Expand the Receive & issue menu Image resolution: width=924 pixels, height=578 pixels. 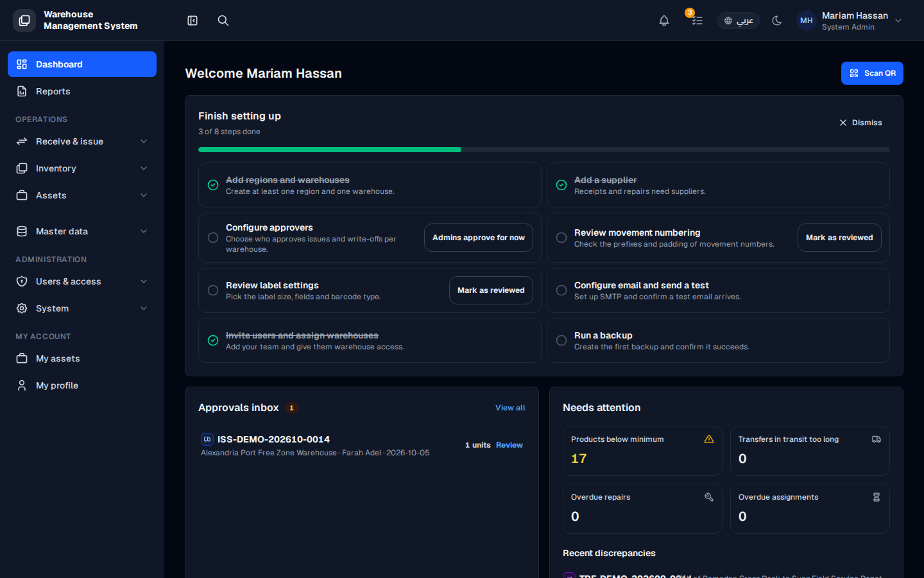coord(82,141)
